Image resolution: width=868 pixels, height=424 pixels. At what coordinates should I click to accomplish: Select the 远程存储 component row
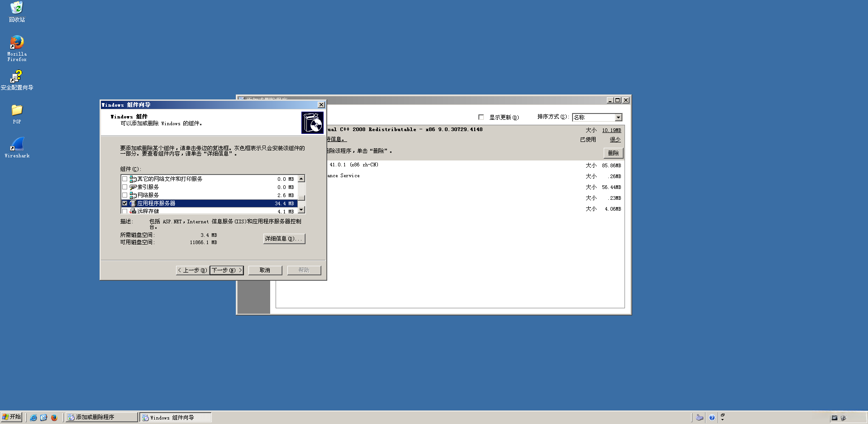pos(210,211)
